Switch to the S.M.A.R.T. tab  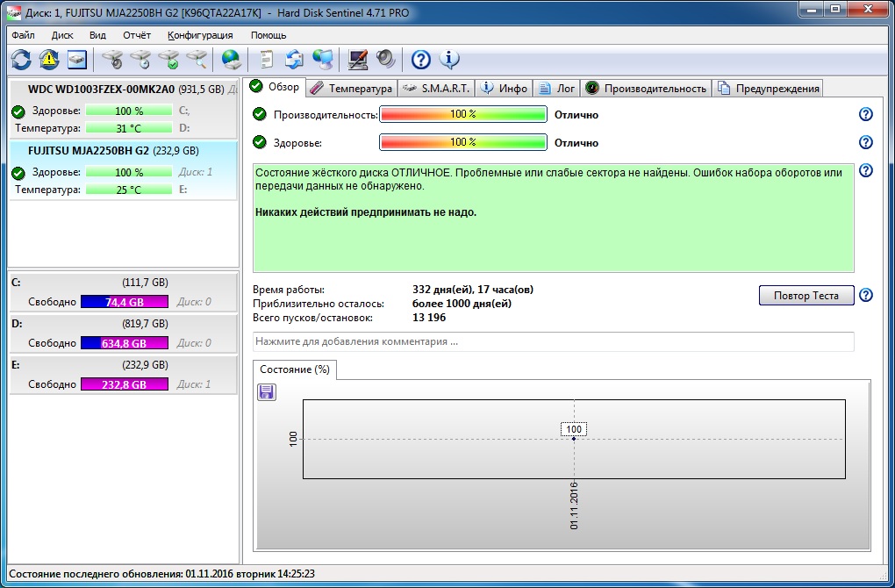point(436,89)
